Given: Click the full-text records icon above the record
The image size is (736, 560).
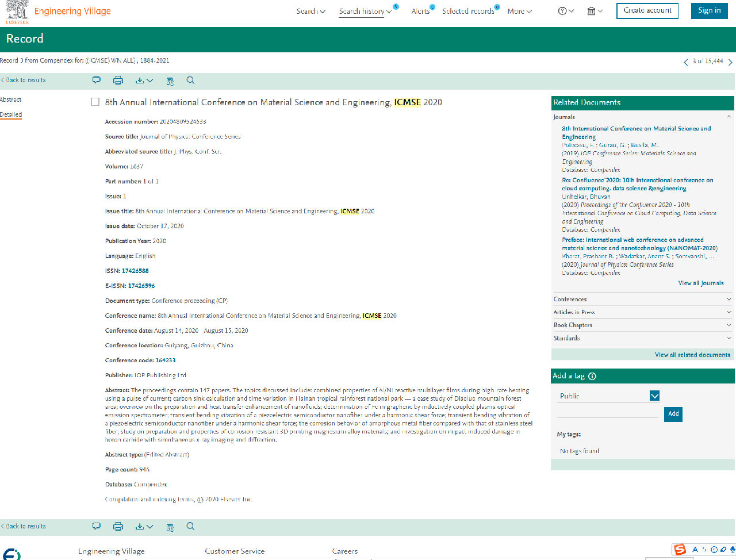Looking at the screenshot, I should pyautogui.click(x=170, y=81).
